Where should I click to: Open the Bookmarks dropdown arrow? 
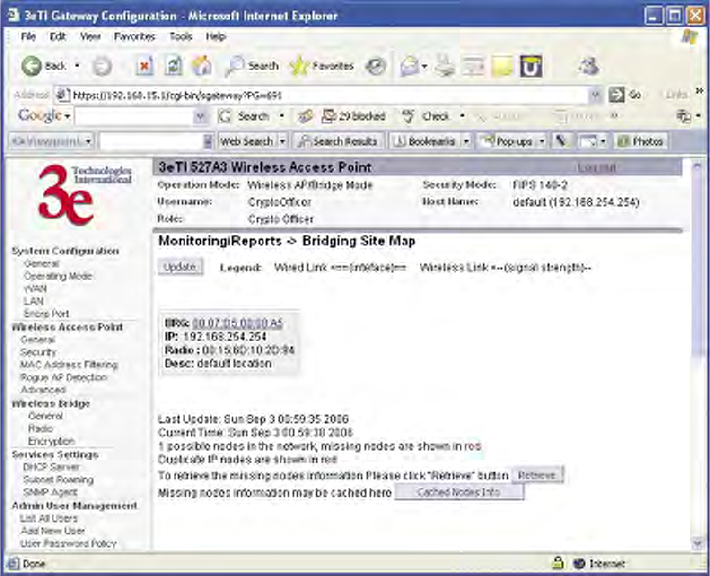(466, 142)
